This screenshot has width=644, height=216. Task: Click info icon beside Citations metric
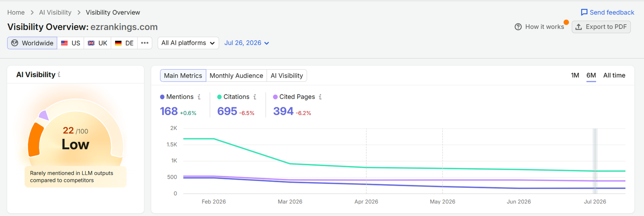pos(255,97)
